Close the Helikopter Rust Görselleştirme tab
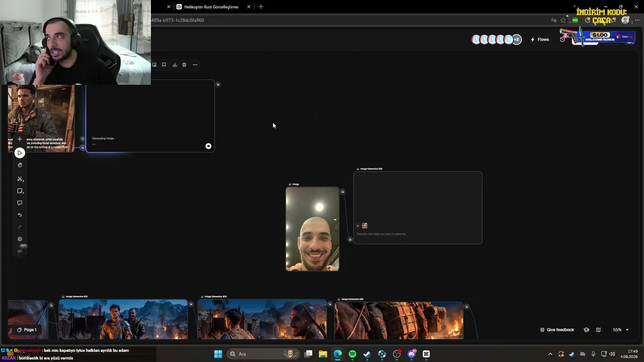Viewport: 644px width, 362px height. click(x=249, y=7)
